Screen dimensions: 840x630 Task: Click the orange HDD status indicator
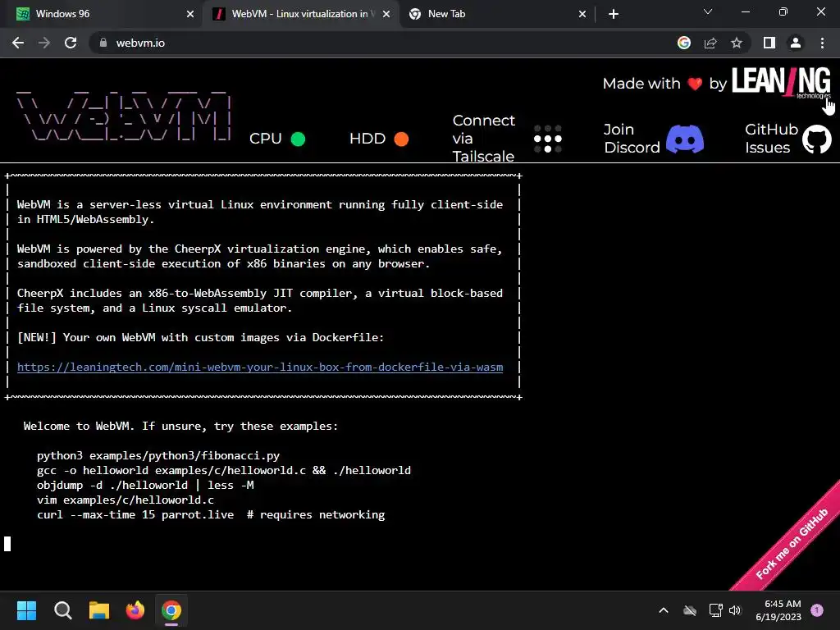tap(401, 139)
